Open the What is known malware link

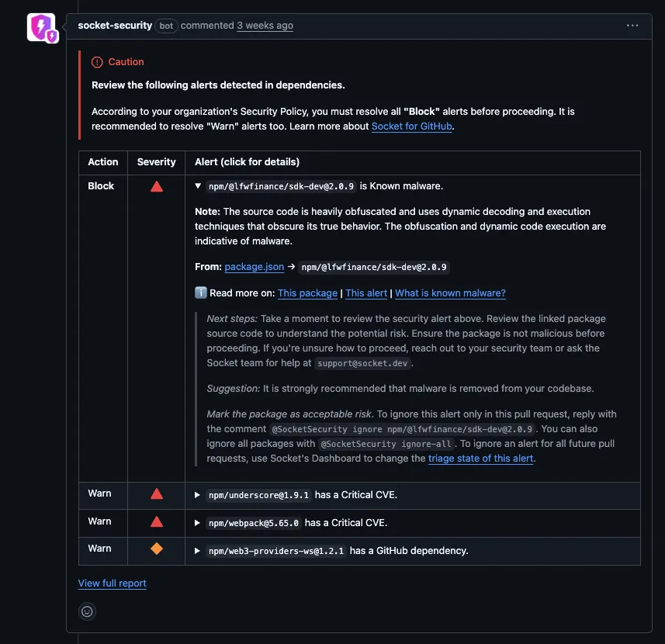pyautogui.click(x=450, y=293)
